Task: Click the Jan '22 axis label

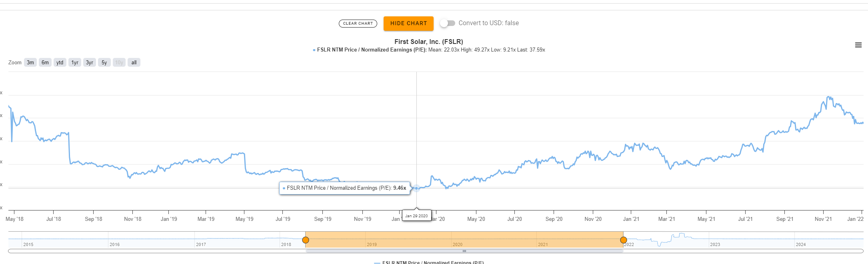Action: [856, 219]
